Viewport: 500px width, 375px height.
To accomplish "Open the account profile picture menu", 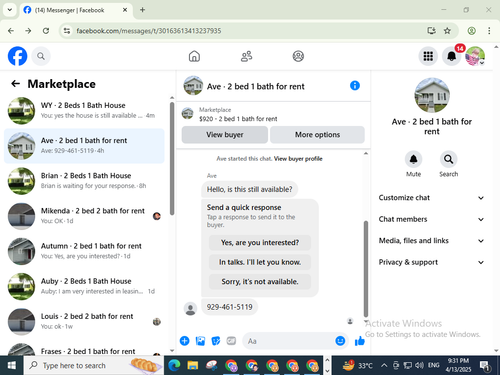I will click(475, 56).
